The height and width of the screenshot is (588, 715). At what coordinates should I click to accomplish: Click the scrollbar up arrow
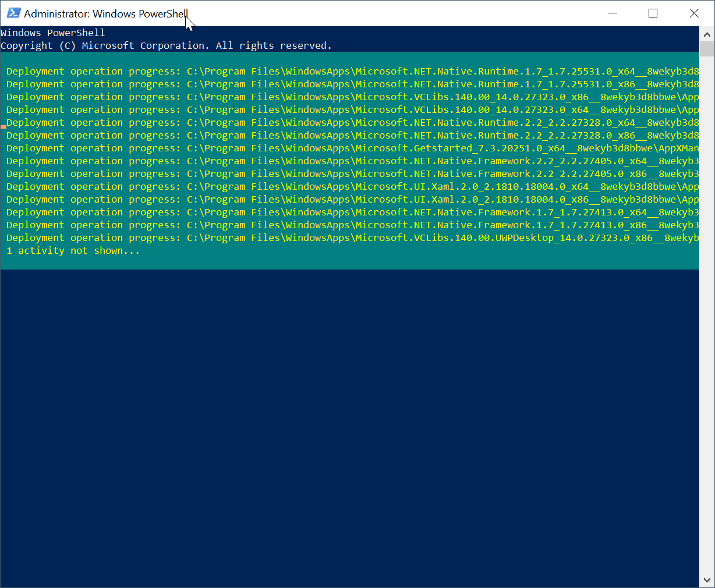point(707,34)
